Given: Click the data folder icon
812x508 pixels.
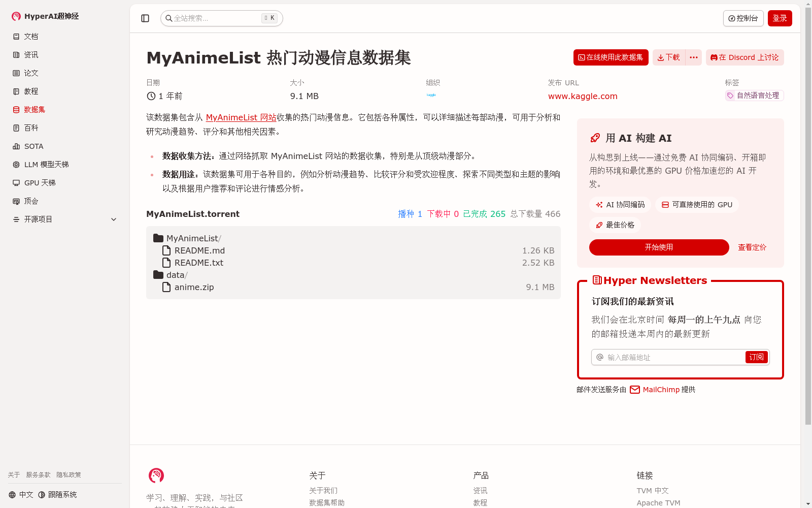Looking at the screenshot, I should point(158,275).
